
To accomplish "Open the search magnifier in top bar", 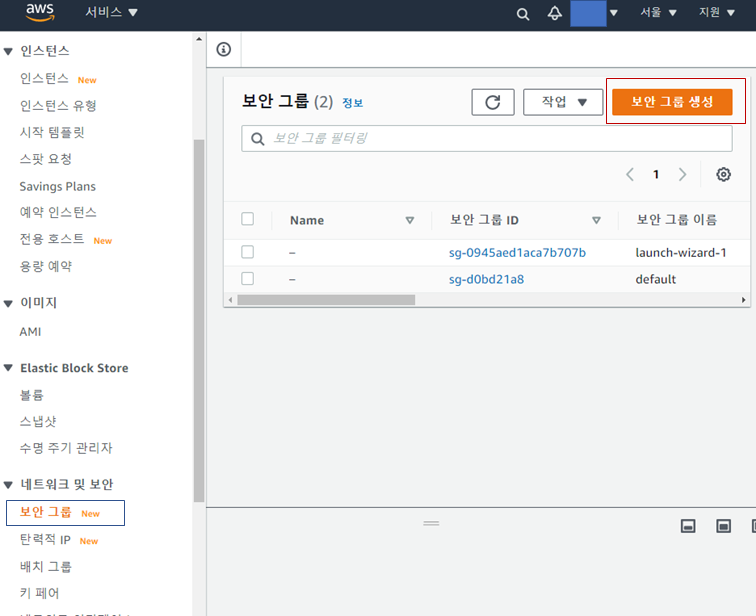I will (x=523, y=14).
